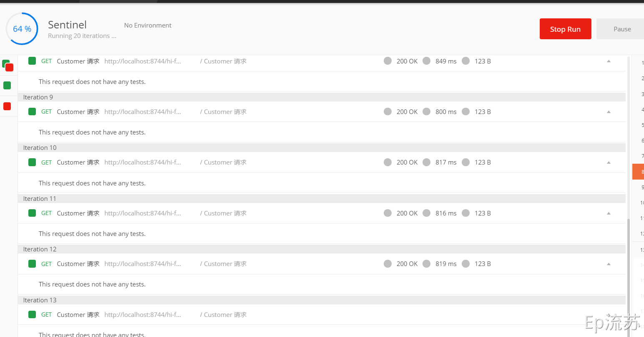The image size is (644, 337).
Task: Collapse the Iteration 9 request details arrow
Action: pos(609,111)
